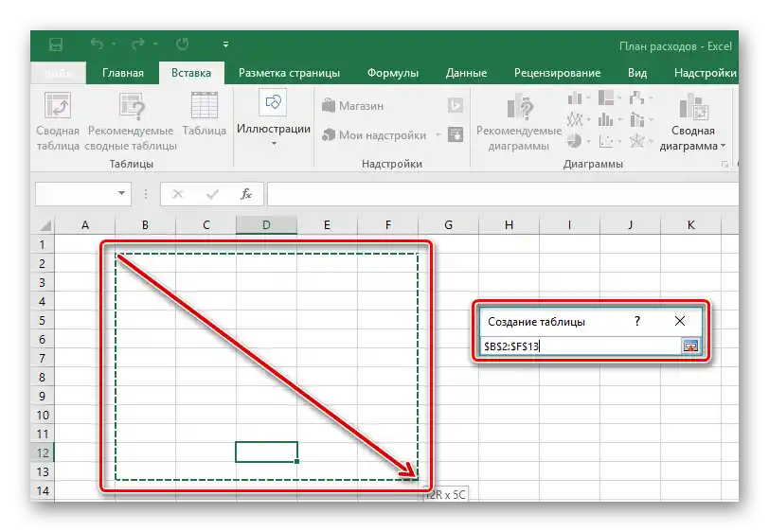Click the Bing Maps add-in icon
This screenshot has width=769, height=532.
(456, 105)
